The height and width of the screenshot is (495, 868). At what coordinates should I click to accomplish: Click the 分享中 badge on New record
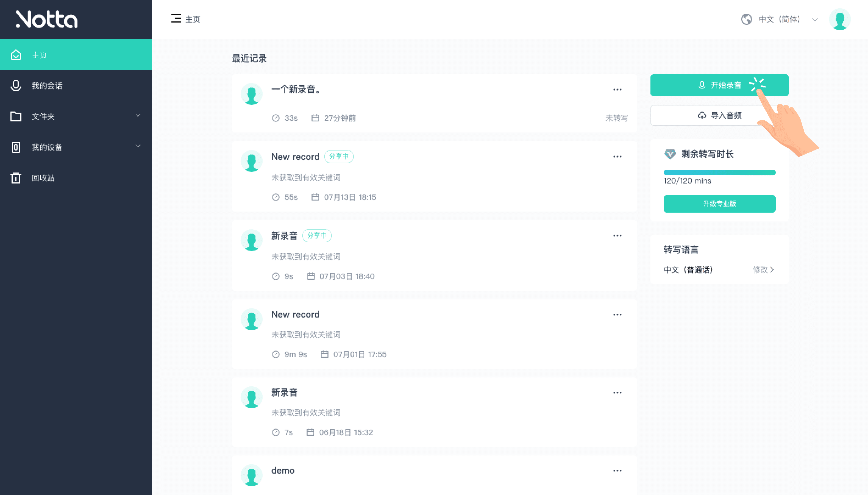click(339, 156)
